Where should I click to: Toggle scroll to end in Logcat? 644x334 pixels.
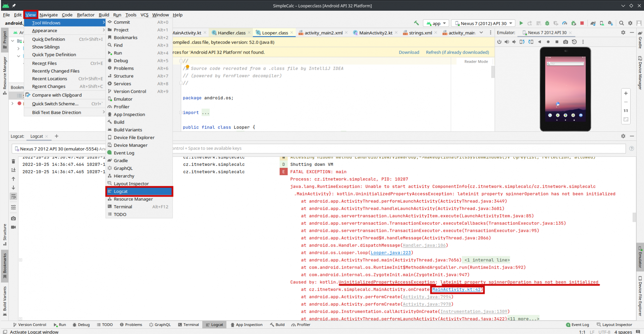(x=13, y=170)
